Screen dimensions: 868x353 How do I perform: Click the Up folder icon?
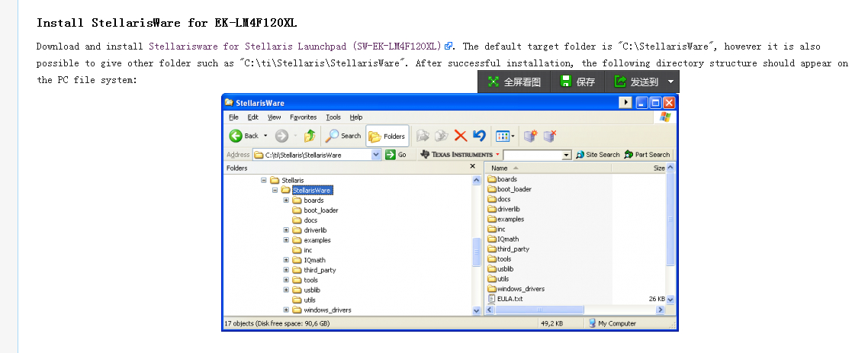pyautogui.click(x=310, y=136)
